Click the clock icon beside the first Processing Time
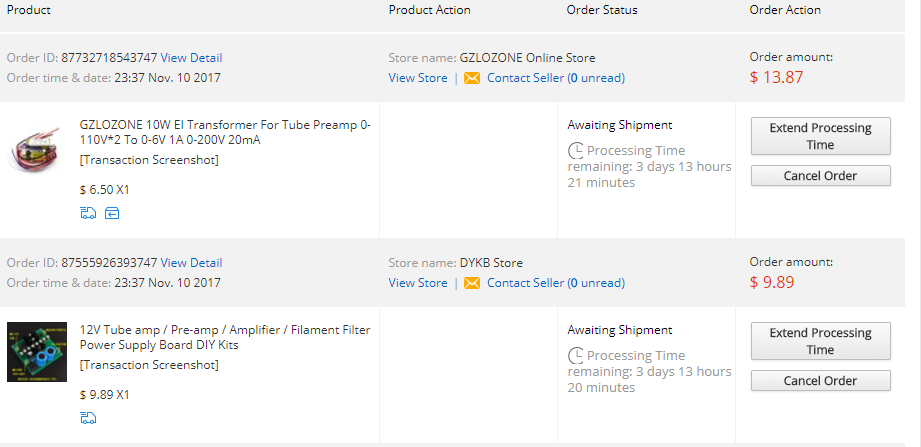Screen dimensions: 921x447 (575, 151)
